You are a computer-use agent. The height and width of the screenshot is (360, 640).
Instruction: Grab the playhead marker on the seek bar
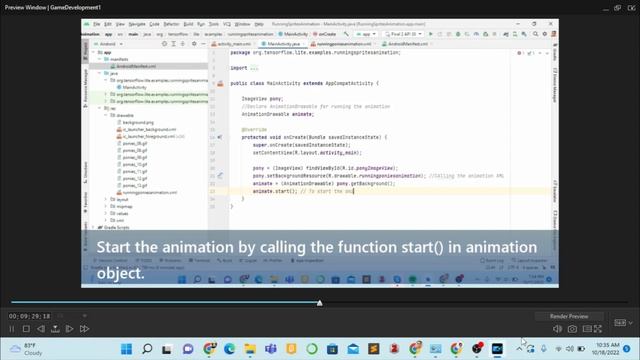point(320,302)
